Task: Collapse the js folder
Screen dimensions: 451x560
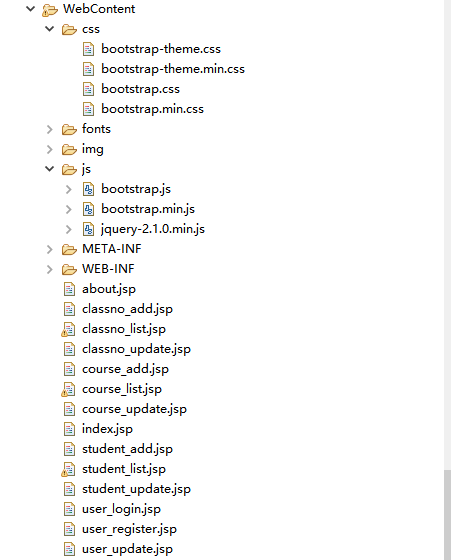Action: pos(50,169)
